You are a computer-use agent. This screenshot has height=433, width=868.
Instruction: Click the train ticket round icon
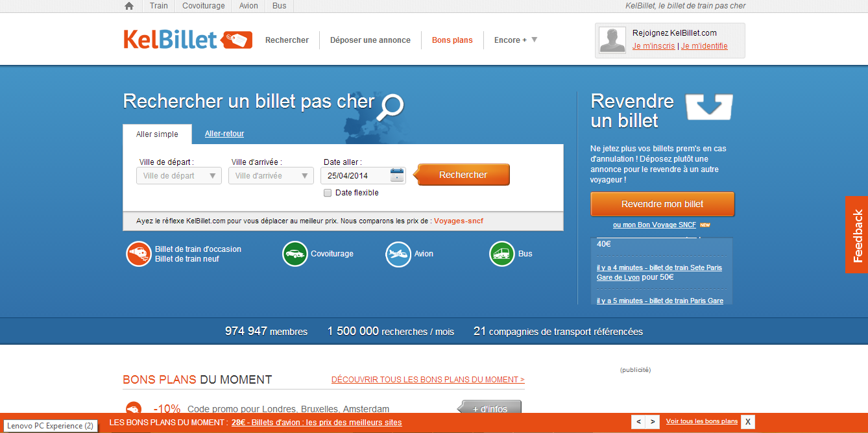[x=138, y=254]
